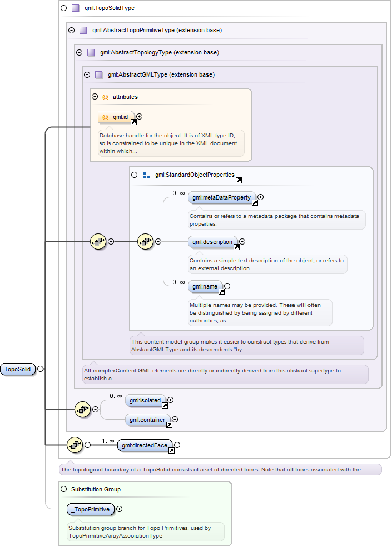Select the gml:container node
Screen dimensions: 392x547
tap(148, 420)
